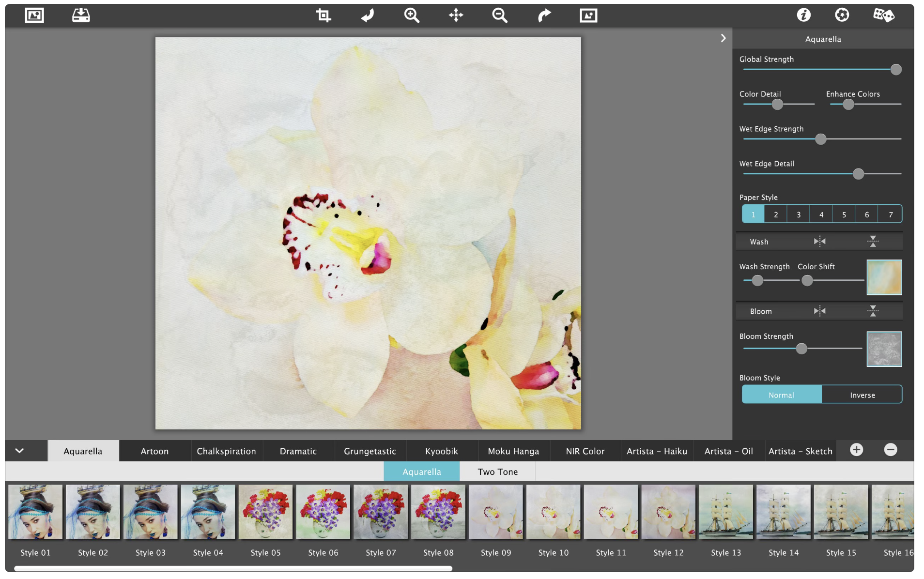Viewport: 924px width, 579px height.
Task: Click the plus button to add preset
Action: click(856, 450)
